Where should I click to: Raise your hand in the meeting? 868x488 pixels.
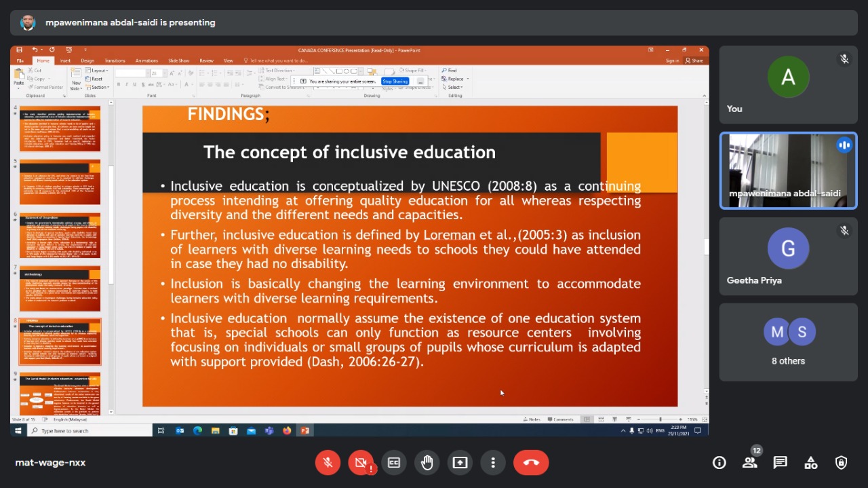coord(427,463)
